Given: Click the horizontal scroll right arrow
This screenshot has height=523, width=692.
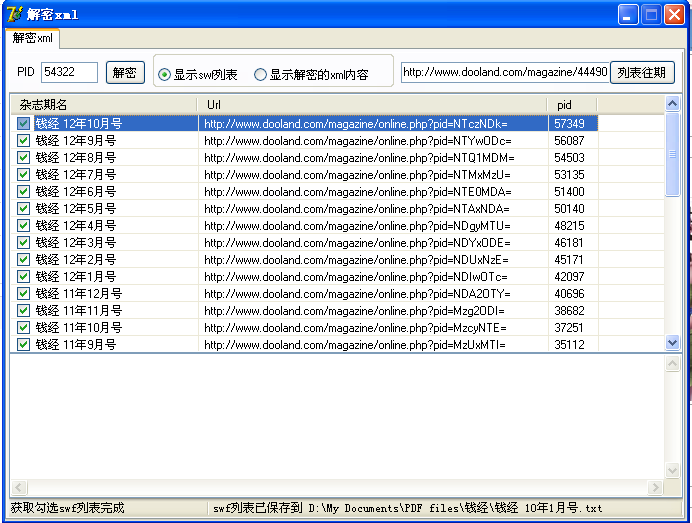Looking at the screenshot, I should coord(655,487).
